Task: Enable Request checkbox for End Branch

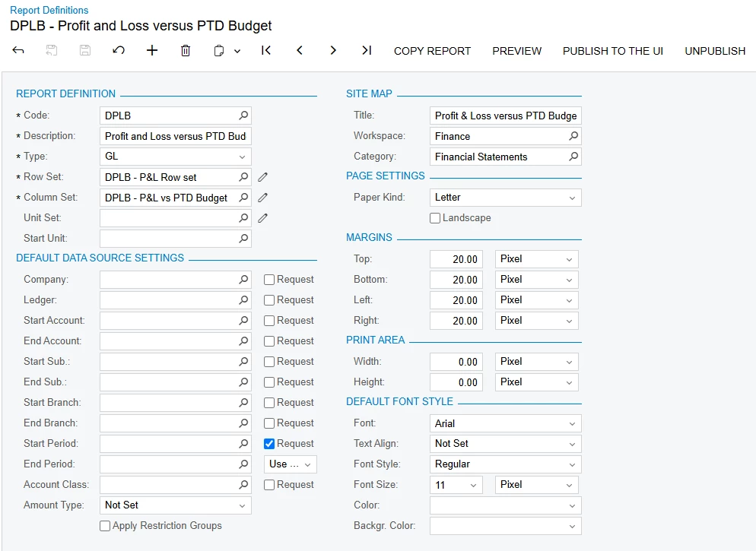Action: [x=269, y=423]
